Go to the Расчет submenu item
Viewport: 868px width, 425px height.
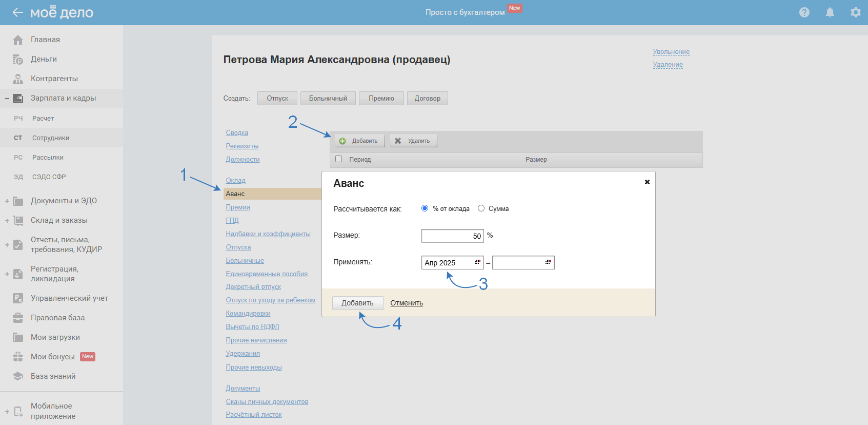coord(43,119)
